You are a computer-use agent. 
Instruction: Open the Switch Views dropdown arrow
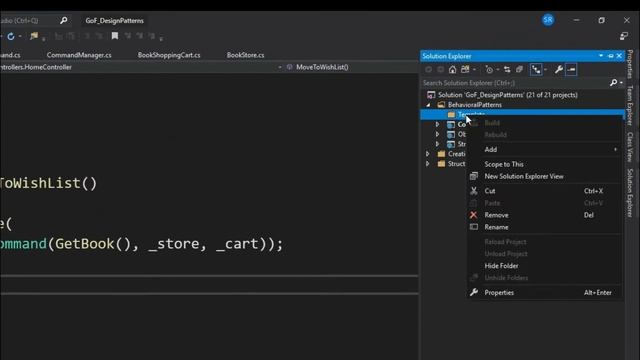pyautogui.click(x=474, y=70)
